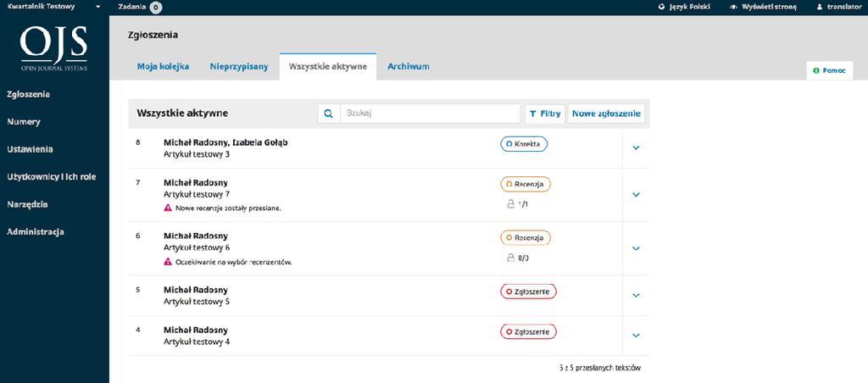This screenshot has height=383, width=868.
Task: Open Zgłoszenia in the sidebar
Action: pos(29,95)
